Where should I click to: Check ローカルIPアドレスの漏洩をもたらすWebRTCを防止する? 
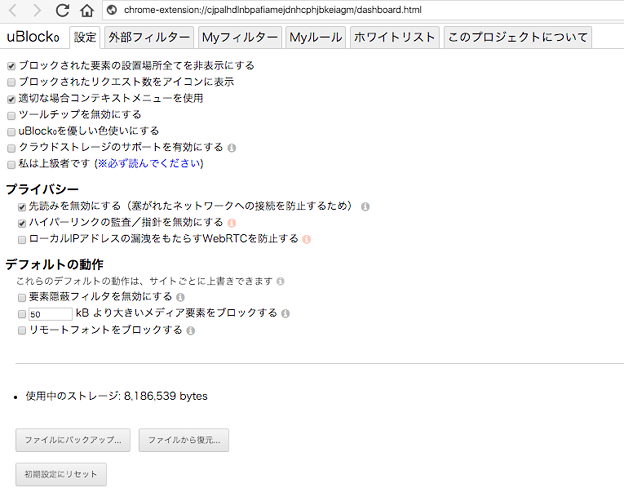pos(22,240)
